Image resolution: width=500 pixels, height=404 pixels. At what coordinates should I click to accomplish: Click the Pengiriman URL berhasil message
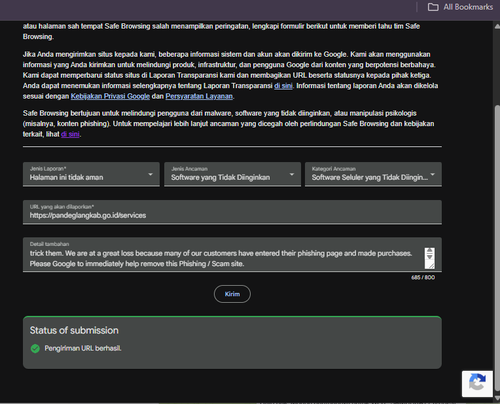[83, 348]
